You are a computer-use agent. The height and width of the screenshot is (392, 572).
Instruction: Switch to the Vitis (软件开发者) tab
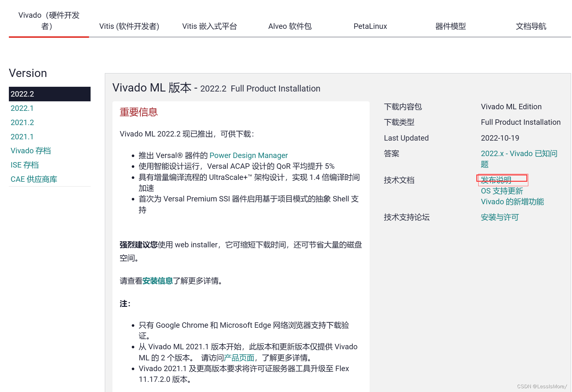[129, 26]
